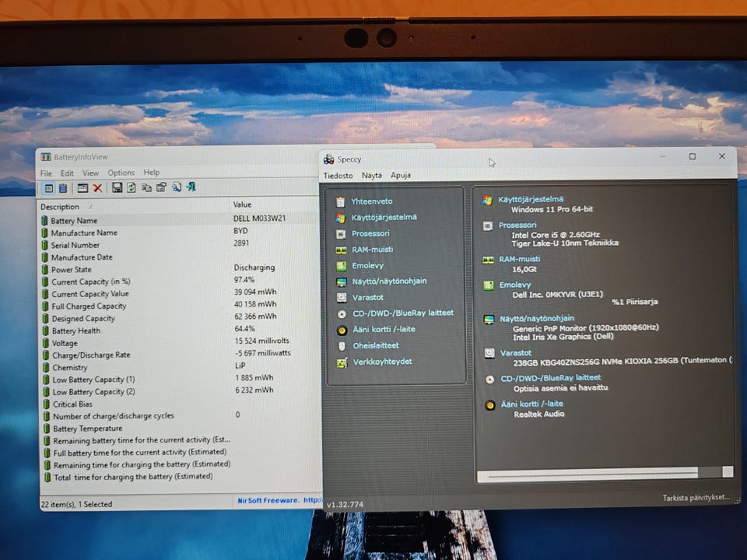Click the floppy disk Save icon in BatteryInfoView
The height and width of the screenshot is (560, 747).
point(117,187)
